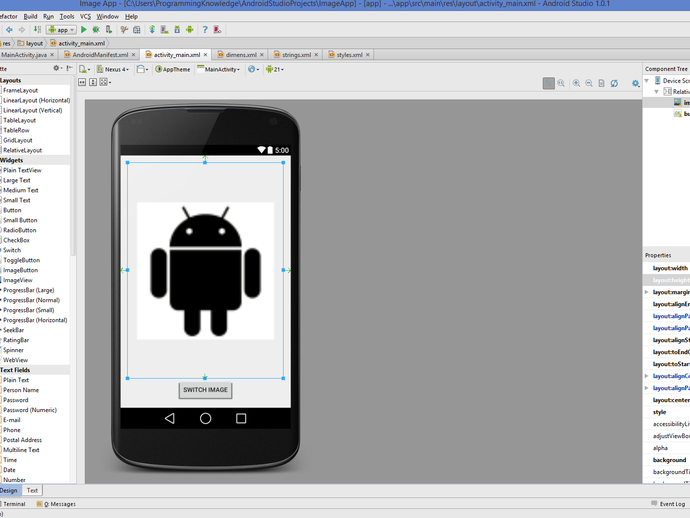Open Android Device Monitor icon
Image resolution: width=690 pixels, height=518 pixels.
[190, 29]
